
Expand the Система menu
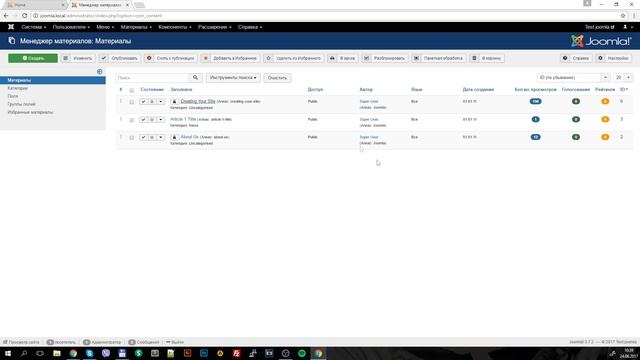[x=33, y=27]
